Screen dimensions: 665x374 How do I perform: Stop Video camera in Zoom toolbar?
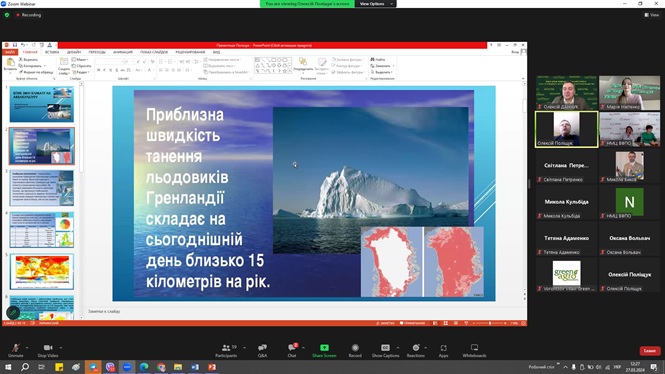(x=48, y=350)
